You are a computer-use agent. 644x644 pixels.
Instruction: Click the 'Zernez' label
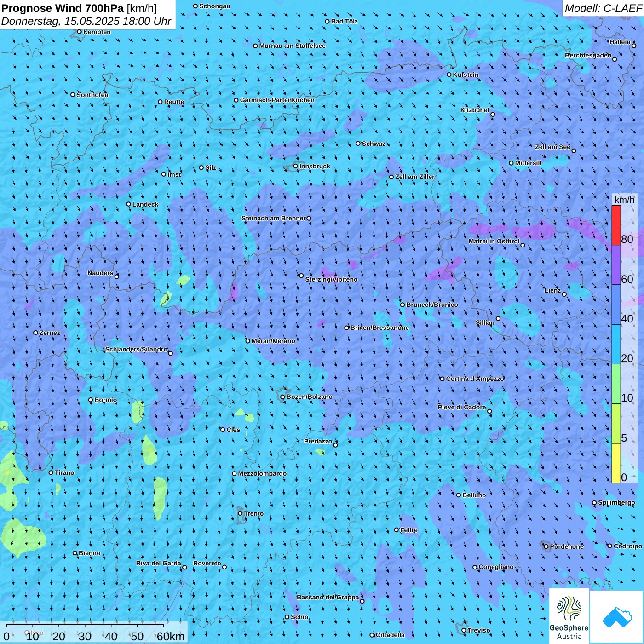pos(50,333)
